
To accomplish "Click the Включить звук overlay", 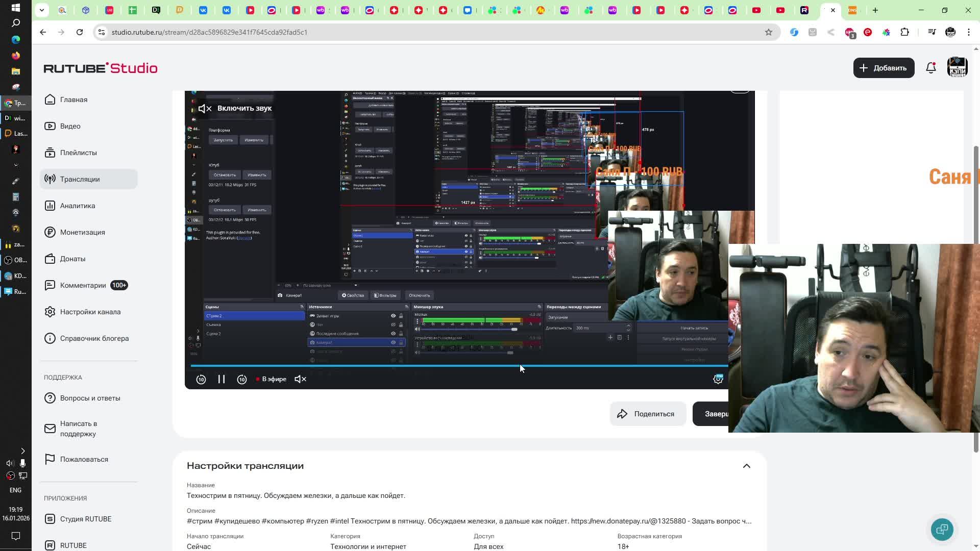I will tap(235, 108).
